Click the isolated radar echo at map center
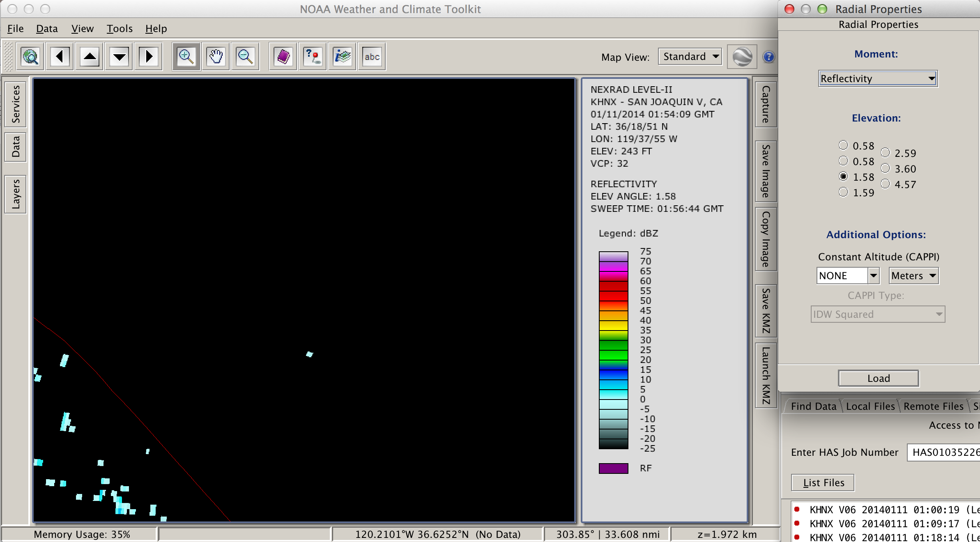Screen dimensions: 980x542 tap(310, 354)
